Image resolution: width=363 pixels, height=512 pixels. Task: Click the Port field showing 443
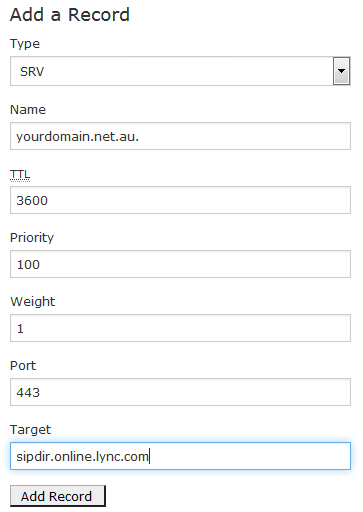[x=180, y=392]
